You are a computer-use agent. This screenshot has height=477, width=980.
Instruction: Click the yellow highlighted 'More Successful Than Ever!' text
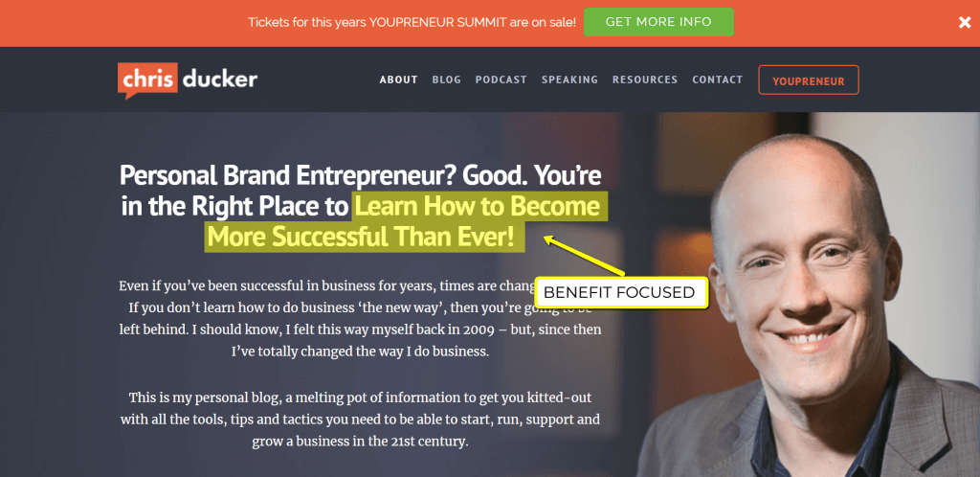(x=366, y=236)
